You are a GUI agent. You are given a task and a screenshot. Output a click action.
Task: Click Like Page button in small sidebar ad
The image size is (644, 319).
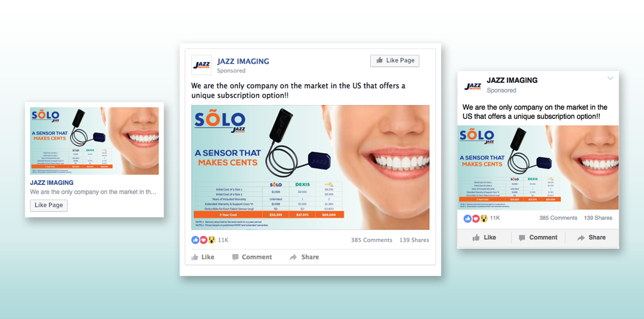tap(49, 205)
